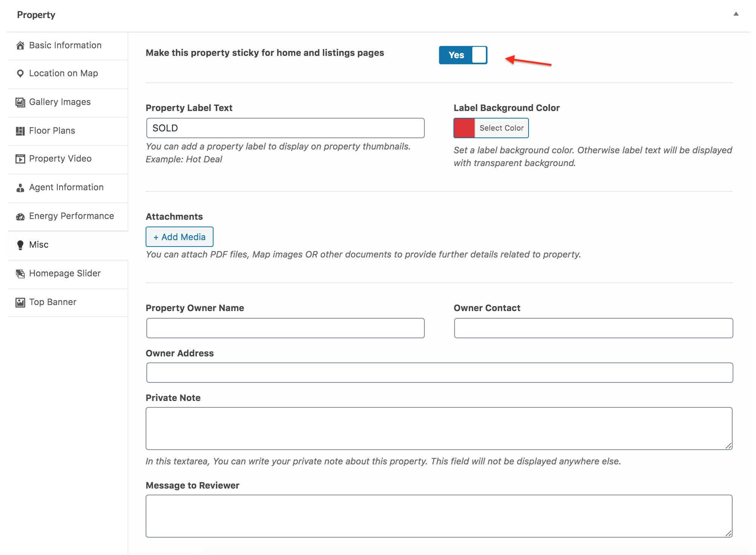756x555 pixels.
Task: Focus the Property Owner Name field
Action: 285,328
